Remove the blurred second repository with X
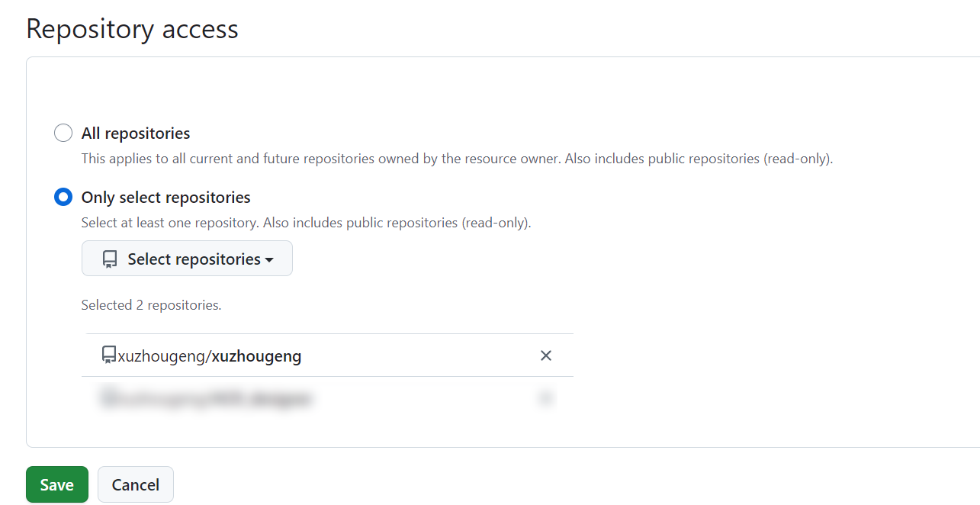 point(546,398)
